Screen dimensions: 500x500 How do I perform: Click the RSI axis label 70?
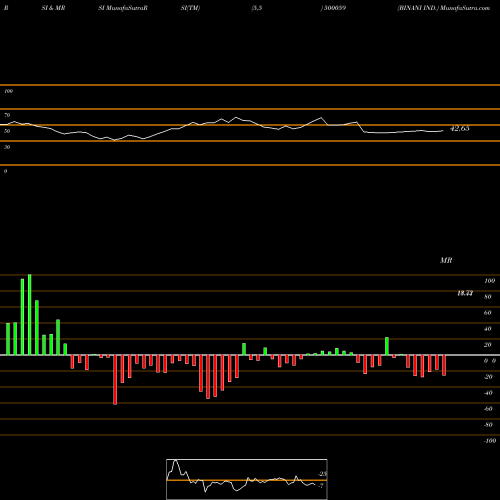click(x=7, y=115)
